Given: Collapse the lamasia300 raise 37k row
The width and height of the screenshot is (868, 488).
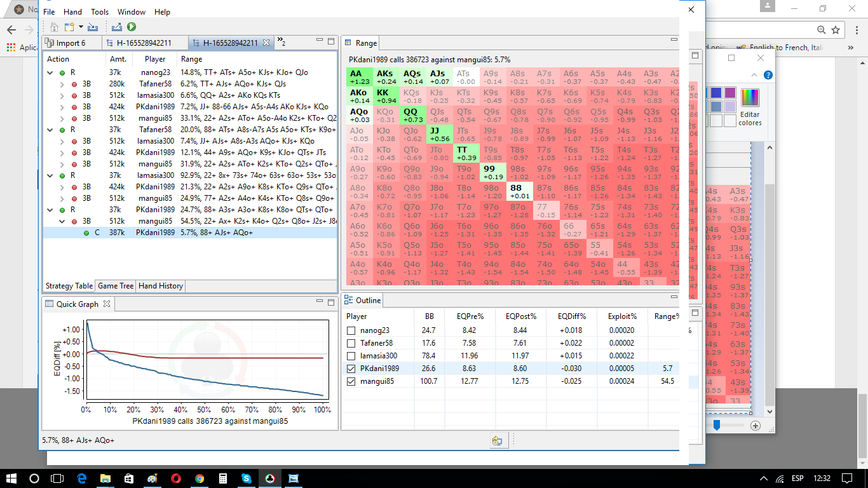Looking at the screenshot, I should (x=50, y=175).
